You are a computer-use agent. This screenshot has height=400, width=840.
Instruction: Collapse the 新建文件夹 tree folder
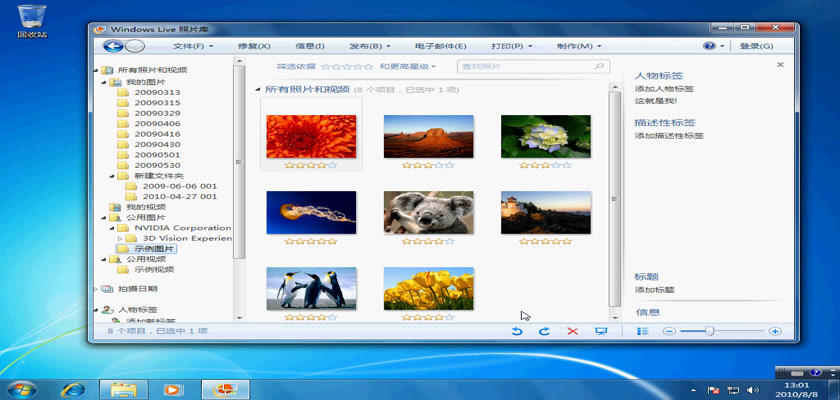coord(113,175)
